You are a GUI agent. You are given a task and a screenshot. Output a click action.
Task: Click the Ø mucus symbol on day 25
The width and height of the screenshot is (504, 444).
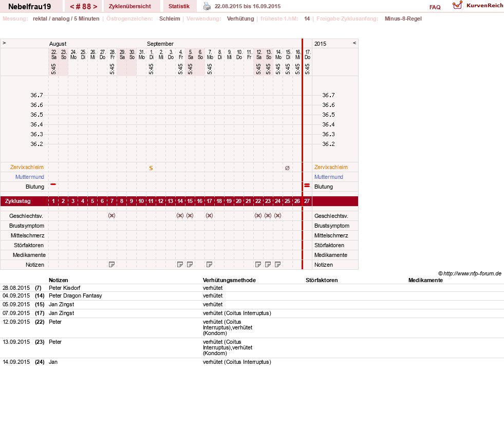[287, 168]
